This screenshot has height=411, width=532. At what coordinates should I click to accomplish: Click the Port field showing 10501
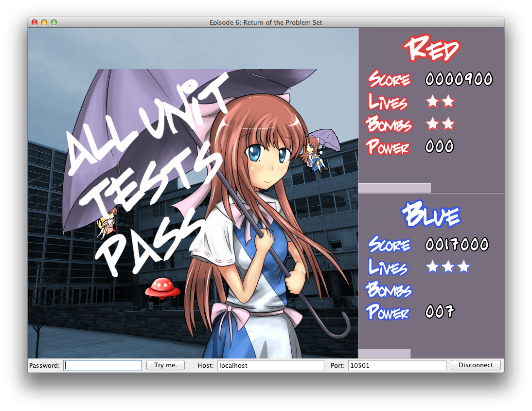[396, 365]
